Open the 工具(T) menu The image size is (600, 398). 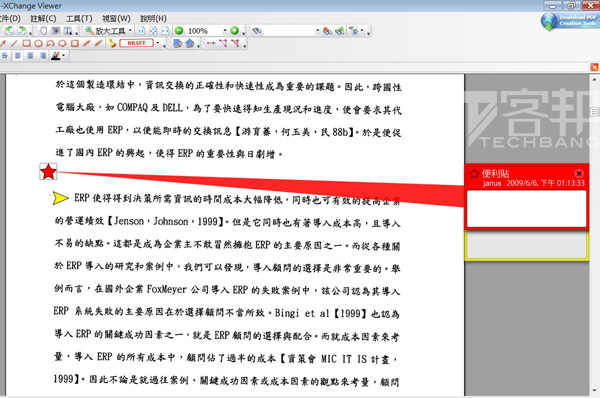coord(79,18)
